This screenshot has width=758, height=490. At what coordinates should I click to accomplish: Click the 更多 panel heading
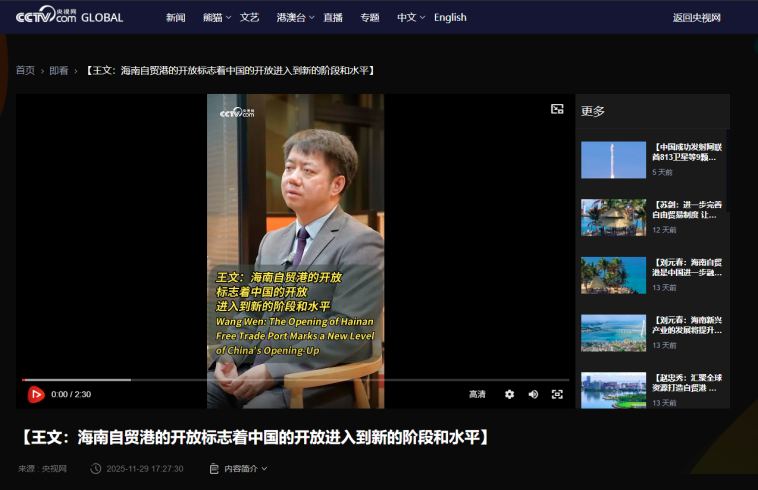click(x=593, y=111)
